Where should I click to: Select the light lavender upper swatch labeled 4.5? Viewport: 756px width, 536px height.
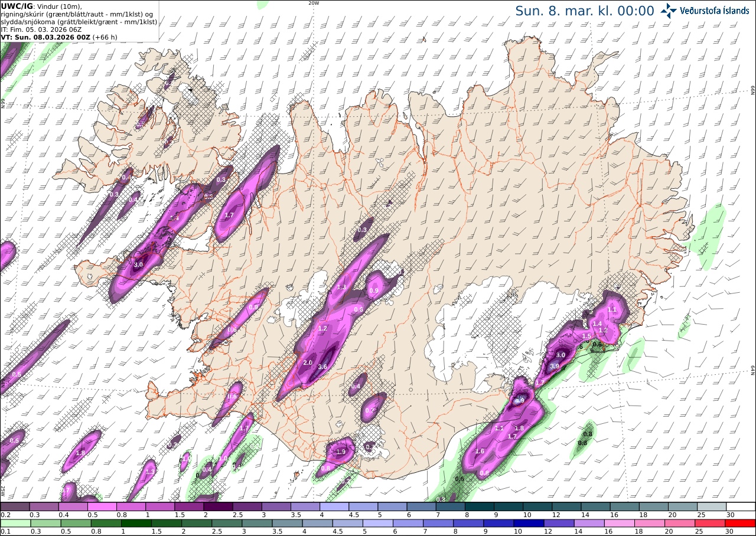[x=363, y=506]
